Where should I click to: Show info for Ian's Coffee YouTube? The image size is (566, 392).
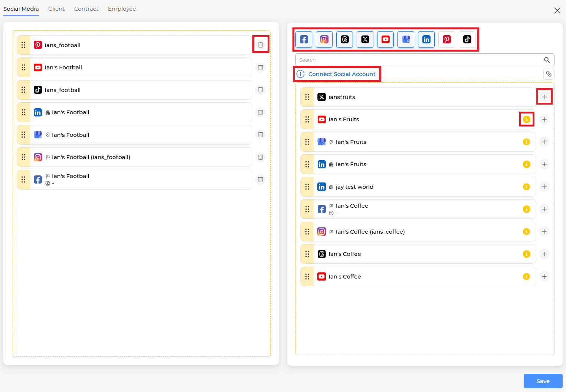click(527, 277)
